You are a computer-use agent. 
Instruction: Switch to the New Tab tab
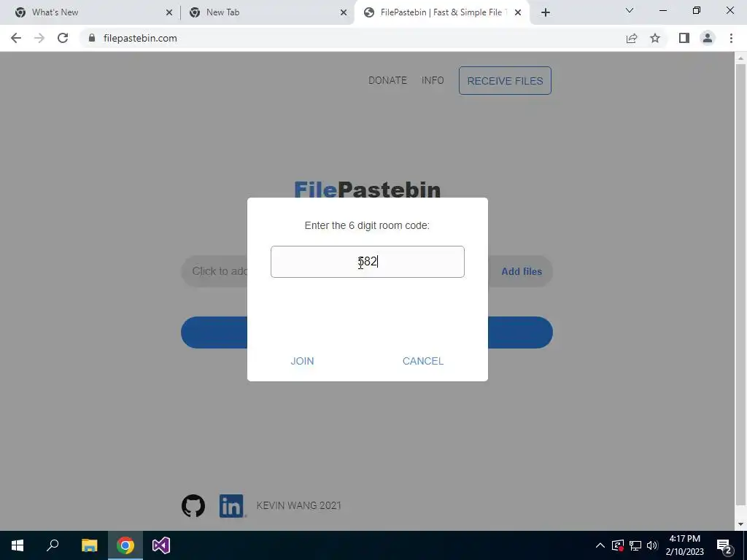[267, 12]
